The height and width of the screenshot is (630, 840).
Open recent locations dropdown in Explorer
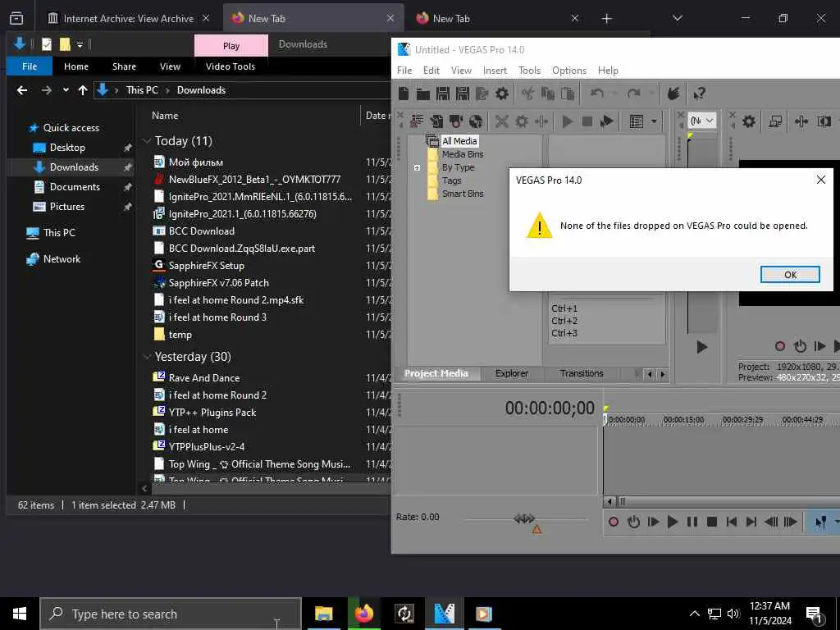pyautogui.click(x=66, y=90)
